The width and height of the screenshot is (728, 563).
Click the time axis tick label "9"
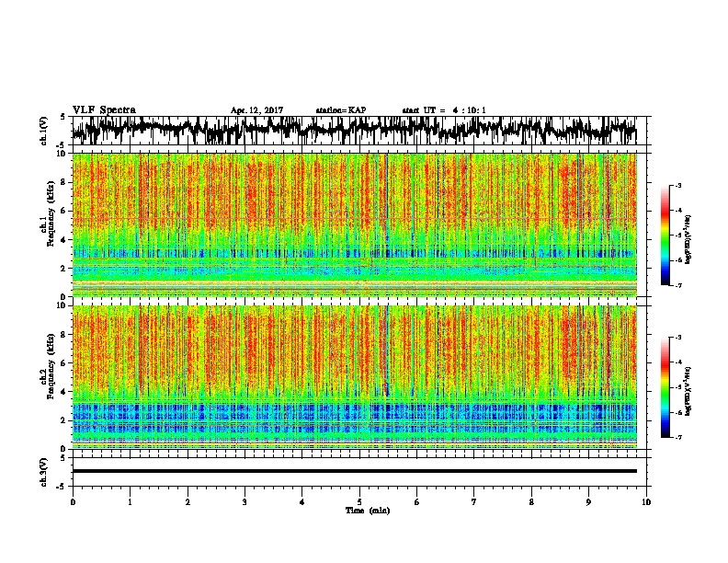point(588,502)
